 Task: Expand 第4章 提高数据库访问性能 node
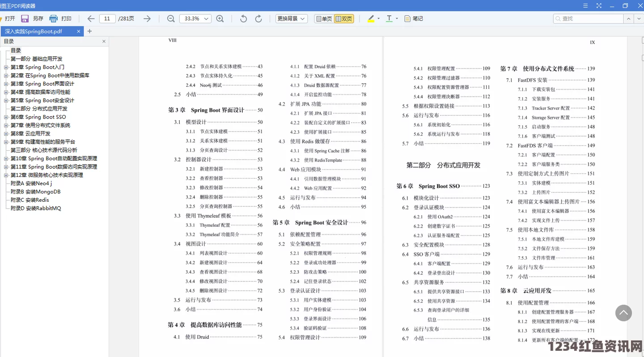click(x=6, y=92)
